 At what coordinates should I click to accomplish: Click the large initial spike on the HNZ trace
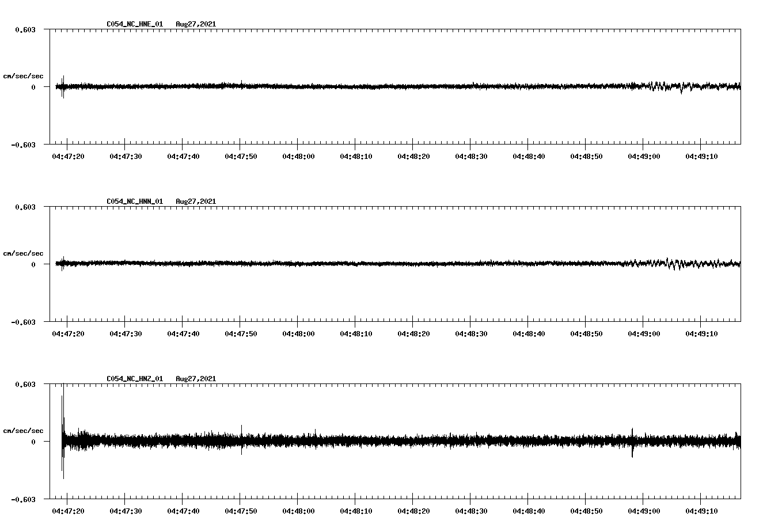63,432
